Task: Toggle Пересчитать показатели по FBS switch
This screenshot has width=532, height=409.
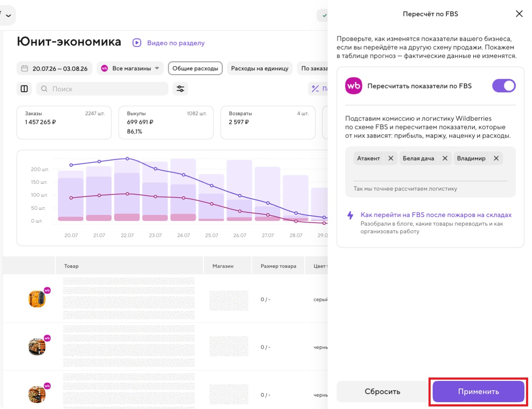Action: 504,86
